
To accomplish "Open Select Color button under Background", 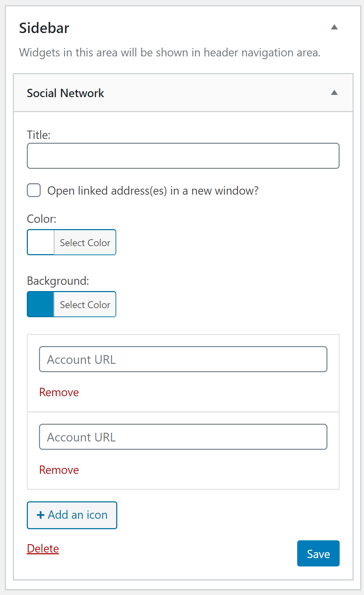I will click(x=85, y=304).
